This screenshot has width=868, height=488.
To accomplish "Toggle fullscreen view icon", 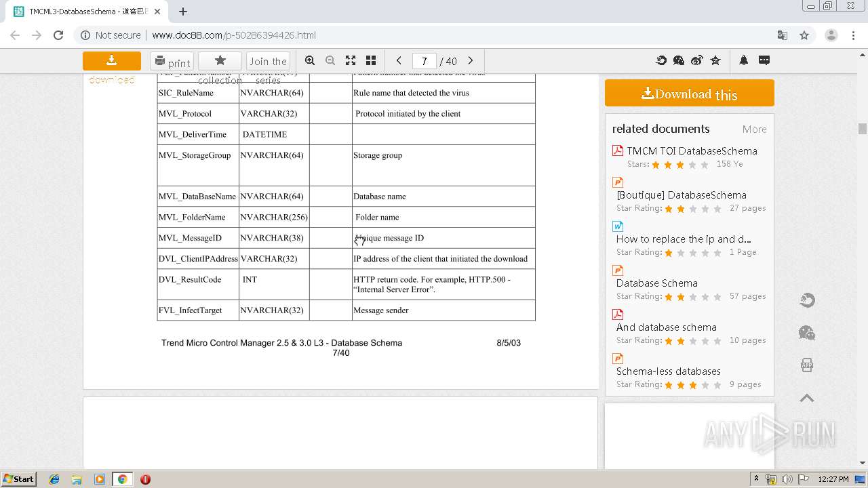I will coord(351,60).
